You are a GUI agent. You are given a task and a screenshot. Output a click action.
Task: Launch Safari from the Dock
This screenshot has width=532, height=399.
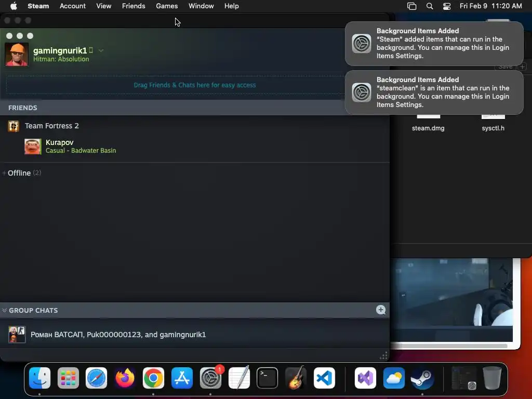96,378
